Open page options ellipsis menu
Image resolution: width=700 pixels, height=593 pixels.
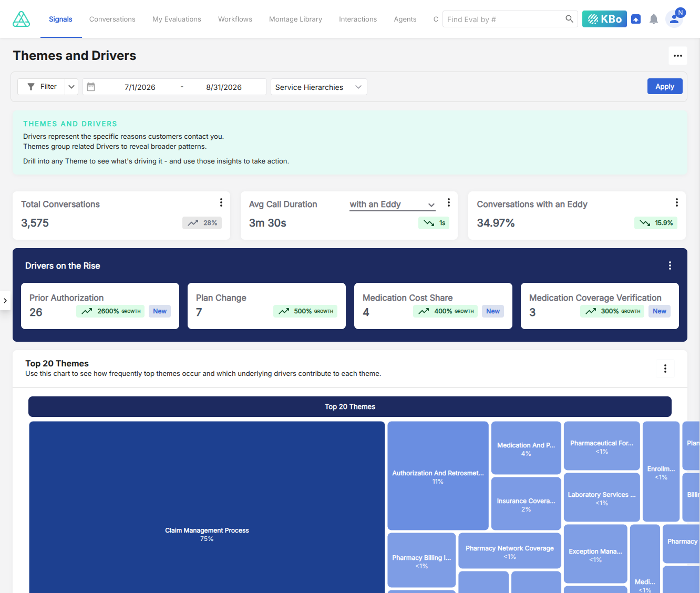click(678, 56)
